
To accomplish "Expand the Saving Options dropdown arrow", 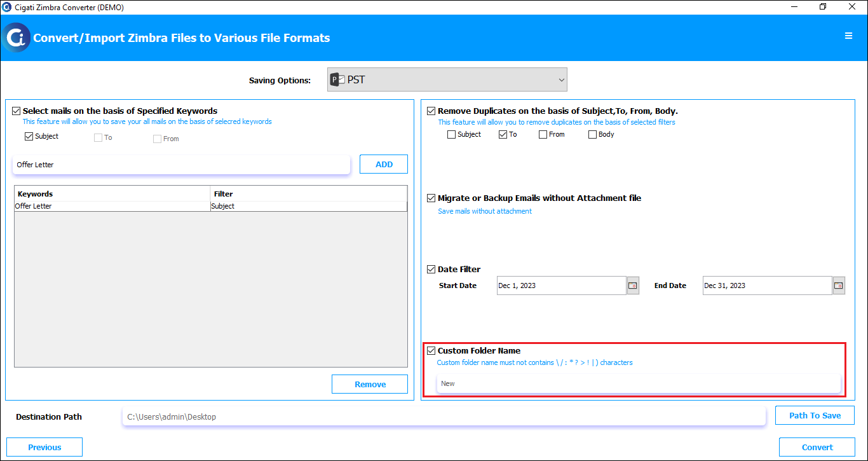I will coord(561,79).
